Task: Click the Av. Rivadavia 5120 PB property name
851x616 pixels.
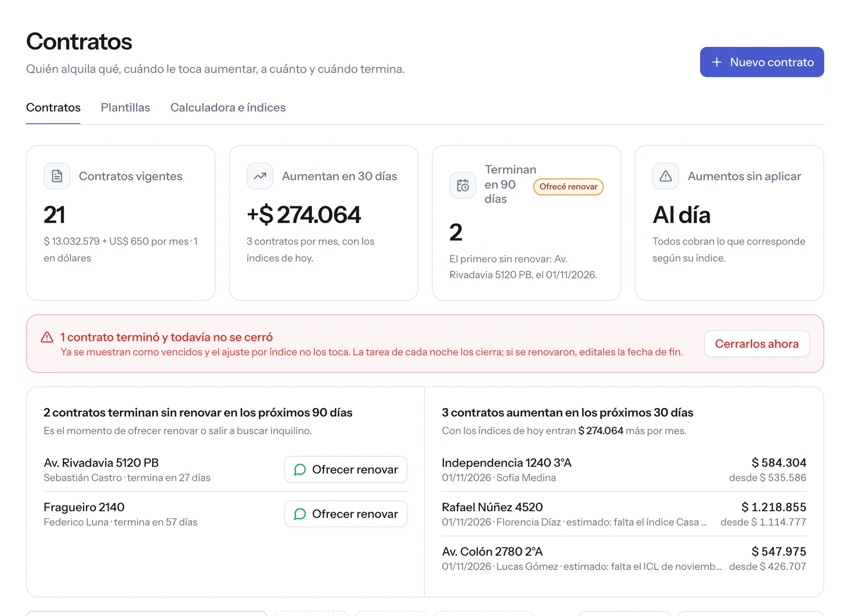Action: (101, 463)
